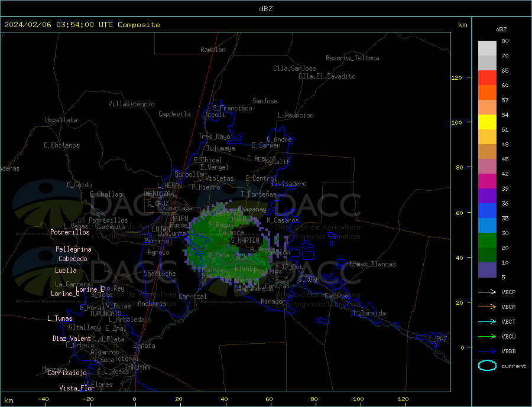This screenshot has width=532, height=407.
Task: Click the 'L_Asuncion' label on map
Action: tap(296, 115)
